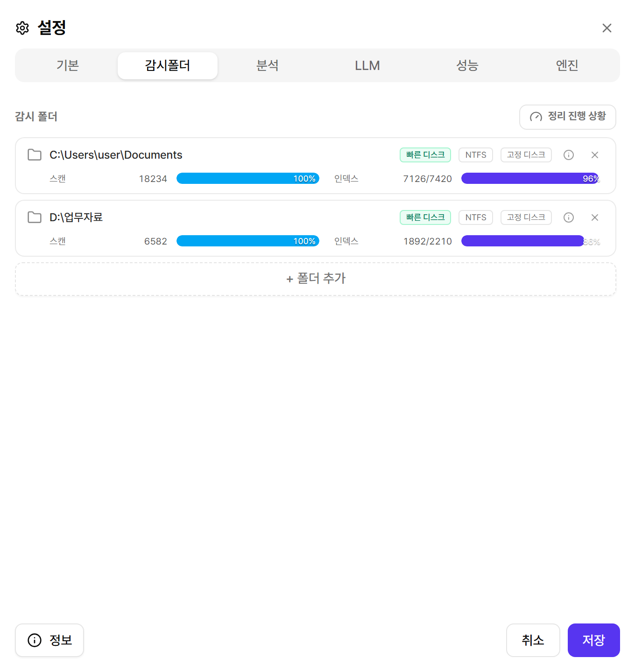Open the 엔진 tab
The width and height of the screenshot is (635, 672).
(567, 65)
